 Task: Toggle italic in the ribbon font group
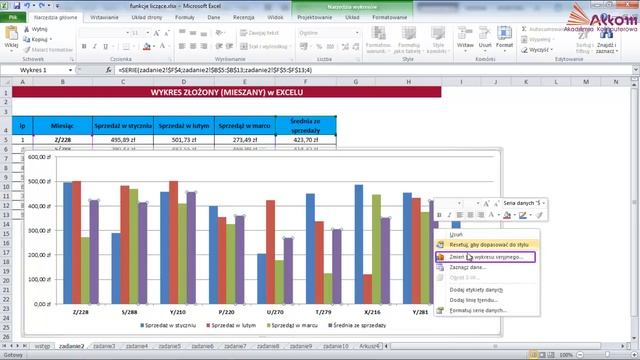pyautogui.click(x=95, y=47)
